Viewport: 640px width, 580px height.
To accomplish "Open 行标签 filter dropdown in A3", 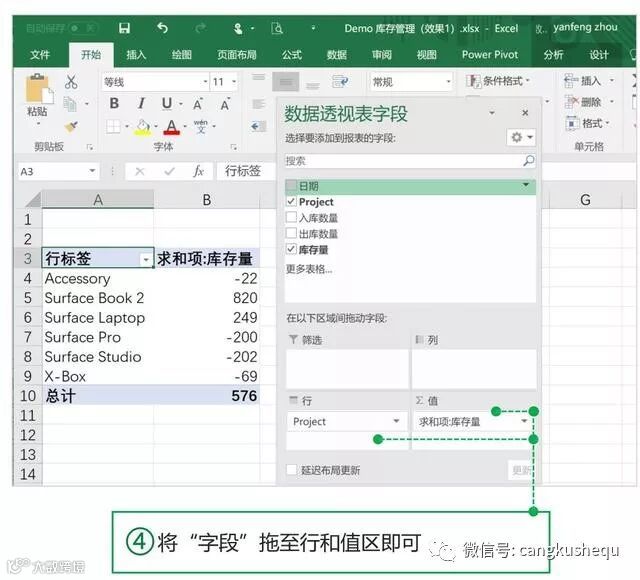I will (146, 260).
